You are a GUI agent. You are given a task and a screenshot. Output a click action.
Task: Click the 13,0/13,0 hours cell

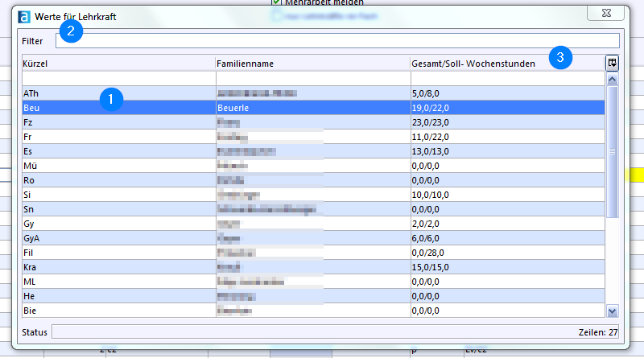point(508,151)
